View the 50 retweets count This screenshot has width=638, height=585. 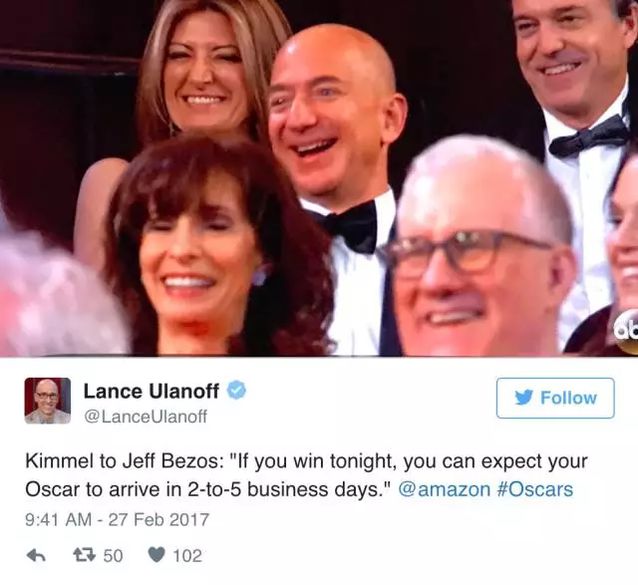[x=113, y=556]
